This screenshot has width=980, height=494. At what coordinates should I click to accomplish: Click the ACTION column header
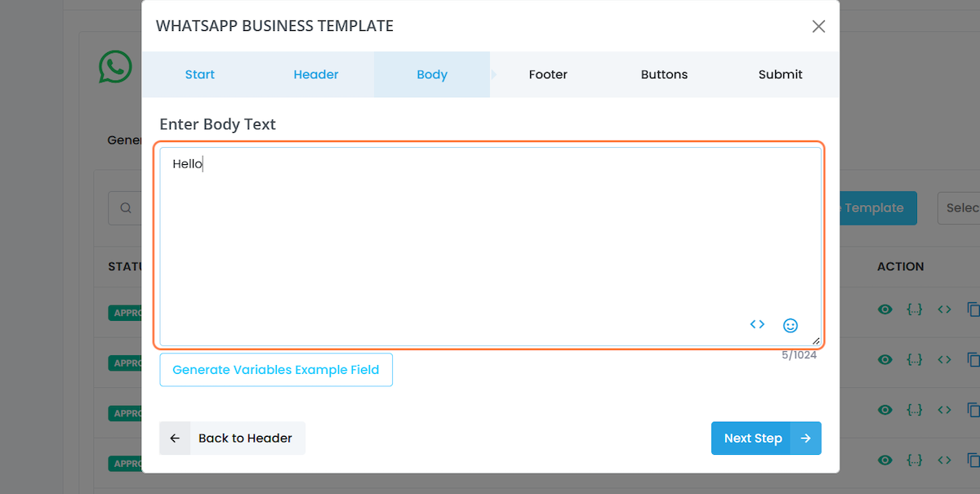point(901,266)
